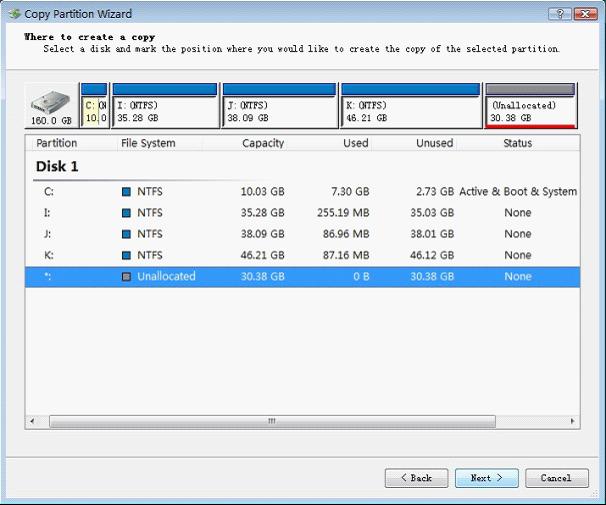Sort by the Capacity column header
The width and height of the screenshot is (606, 505).
click(262, 143)
